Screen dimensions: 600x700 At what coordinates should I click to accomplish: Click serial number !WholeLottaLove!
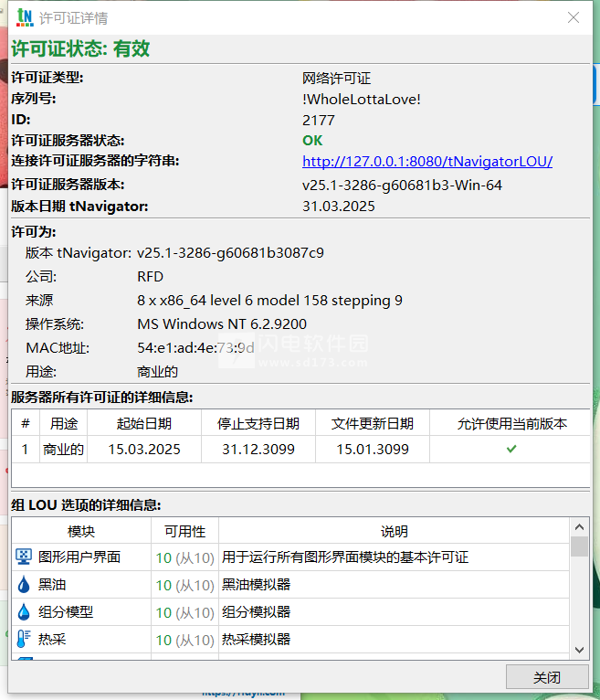362,99
